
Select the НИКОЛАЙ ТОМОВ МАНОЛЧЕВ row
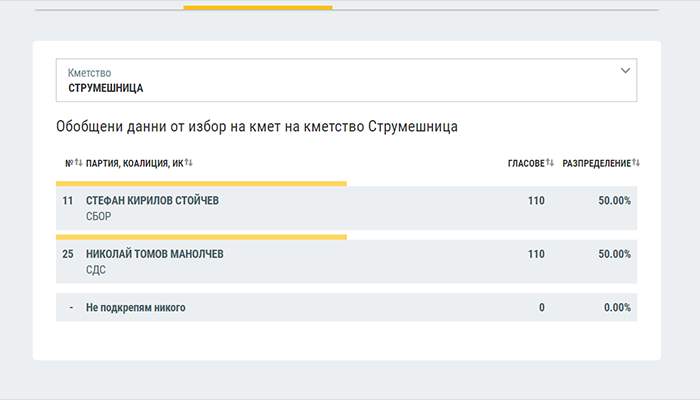click(155, 254)
